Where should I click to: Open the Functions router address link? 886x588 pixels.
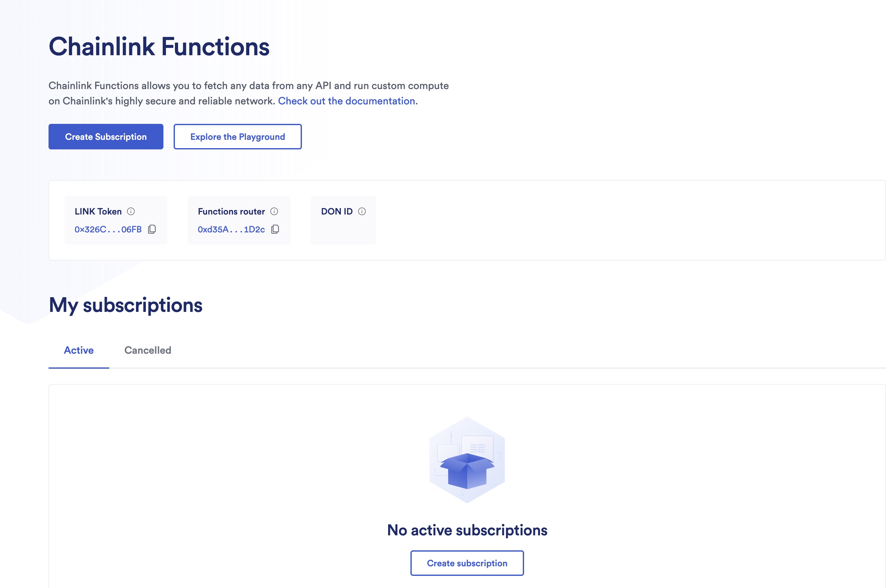pyautogui.click(x=231, y=229)
